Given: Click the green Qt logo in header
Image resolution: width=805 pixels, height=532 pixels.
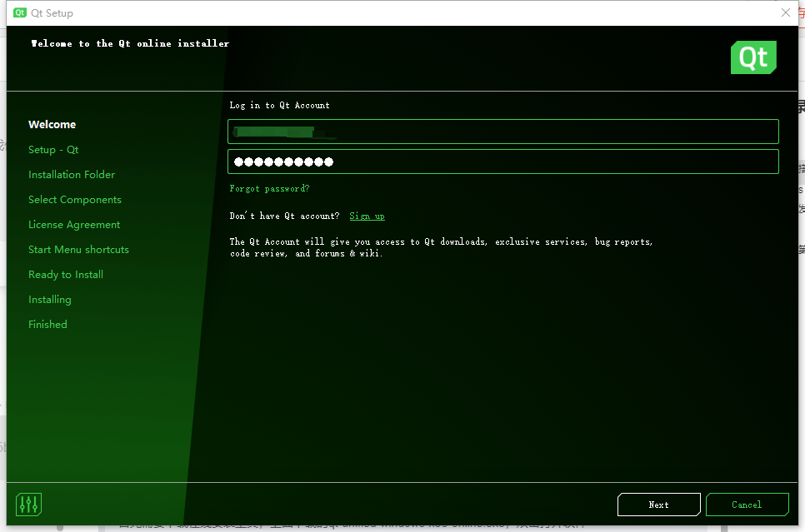Looking at the screenshot, I should pyautogui.click(x=753, y=57).
